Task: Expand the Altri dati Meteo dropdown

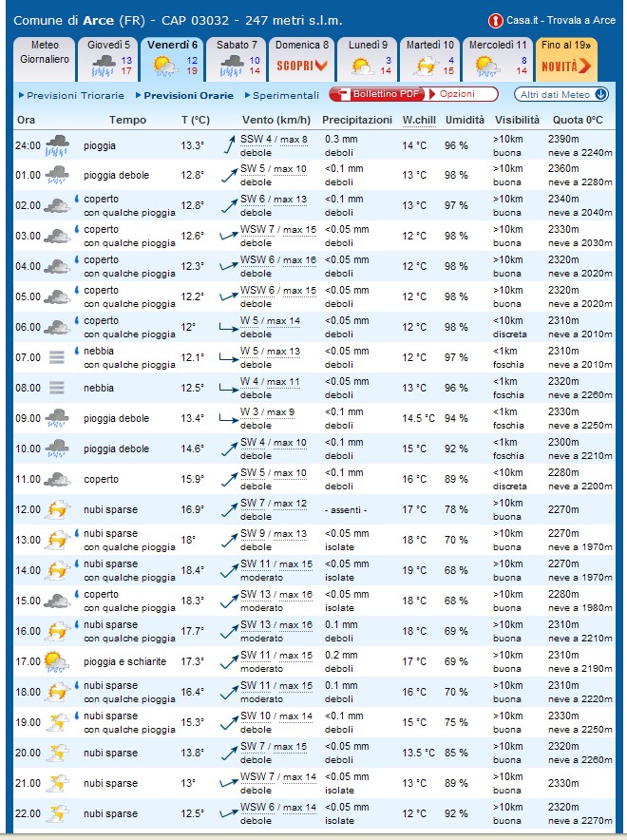Action: click(561, 94)
